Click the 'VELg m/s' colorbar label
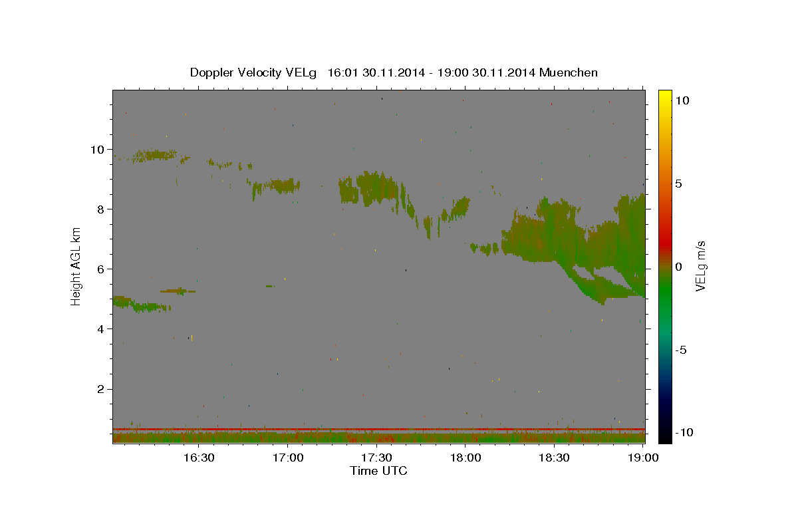 (700, 266)
